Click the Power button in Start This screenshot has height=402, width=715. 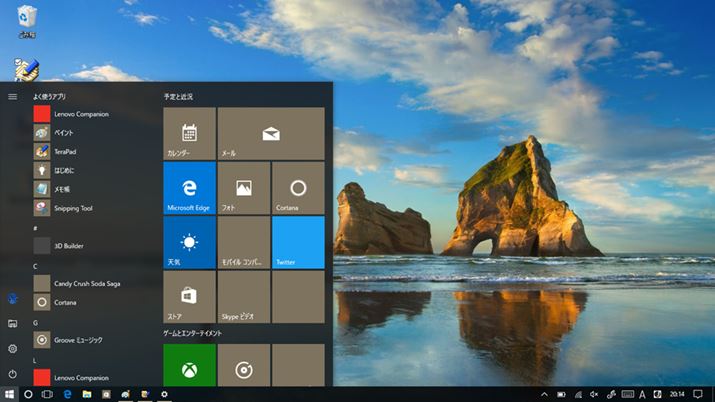(12, 373)
